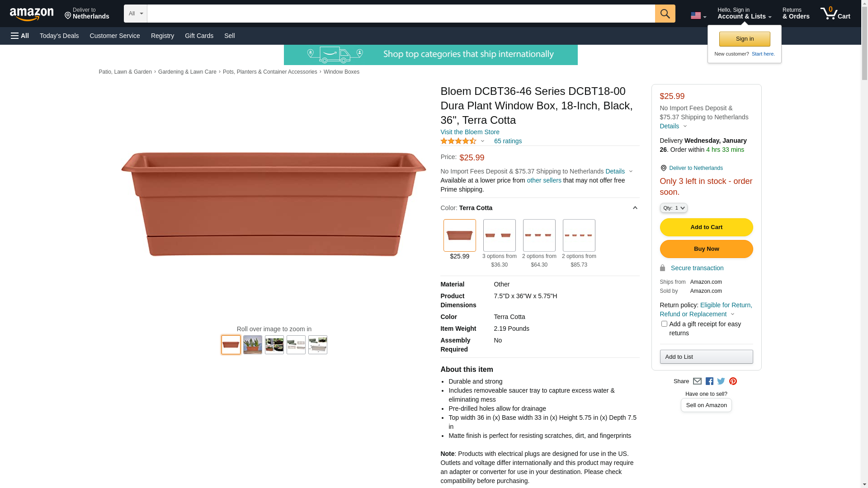This screenshot has width=868, height=488.
Task: Open the All hamburger menu
Action: 20,36
